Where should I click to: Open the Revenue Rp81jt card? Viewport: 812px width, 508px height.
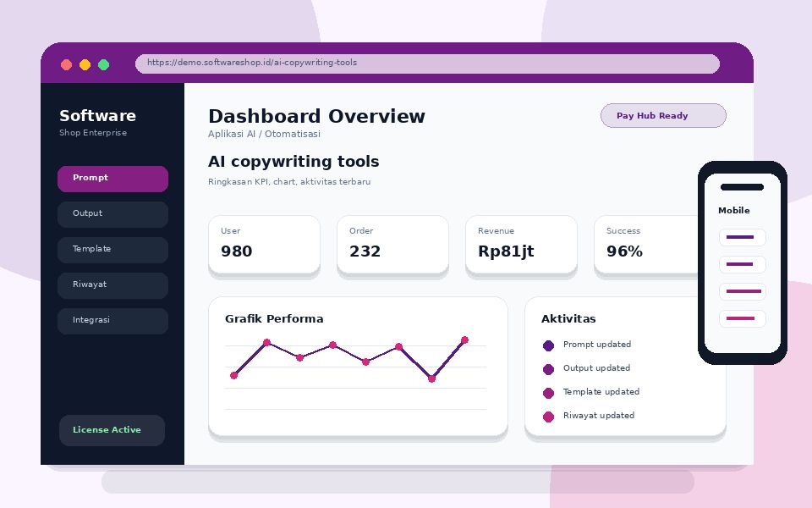521,245
